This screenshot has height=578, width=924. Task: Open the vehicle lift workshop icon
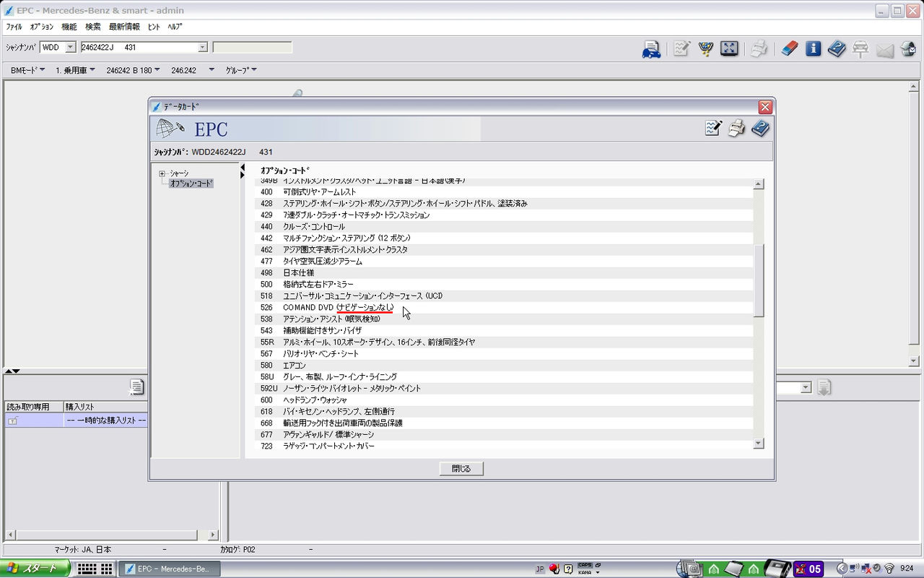[860, 48]
